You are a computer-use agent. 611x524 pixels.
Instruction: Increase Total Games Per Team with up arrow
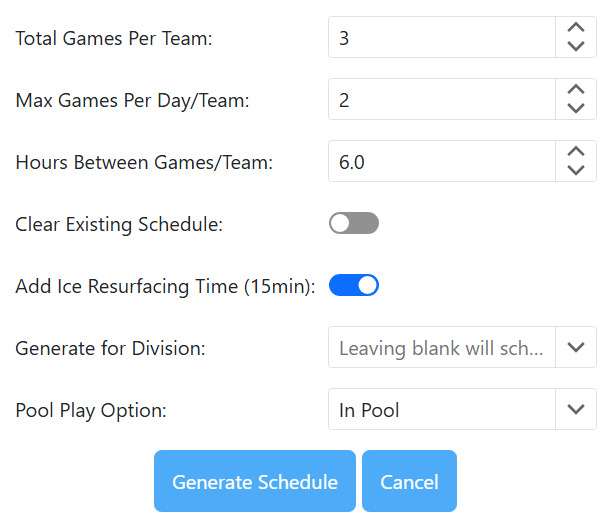click(575, 29)
